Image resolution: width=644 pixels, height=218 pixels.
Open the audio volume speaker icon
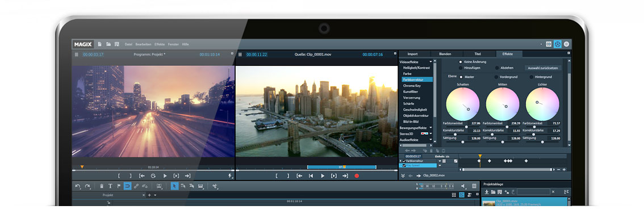click(463, 186)
